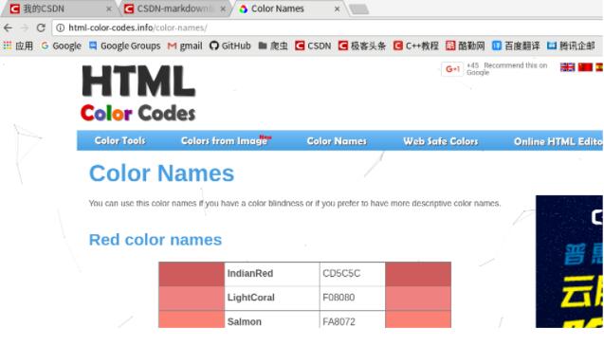Click the left IndianRed color swatch
This screenshot has width=604, height=364.
pos(192,274)
